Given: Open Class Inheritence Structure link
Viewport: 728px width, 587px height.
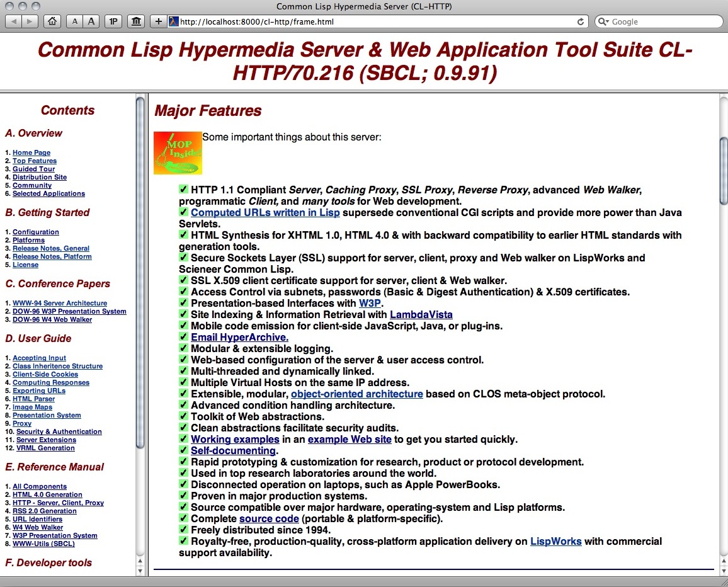Looking at the screenshot, I should coord(57,366).
